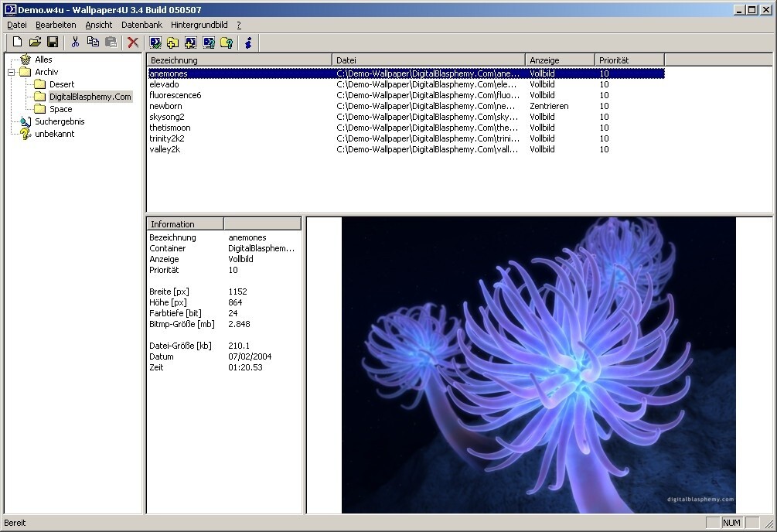Select the DigitalBlasphemy.Com folder
Viewport: 777px width, 532px height.
[x=90, y=97]
